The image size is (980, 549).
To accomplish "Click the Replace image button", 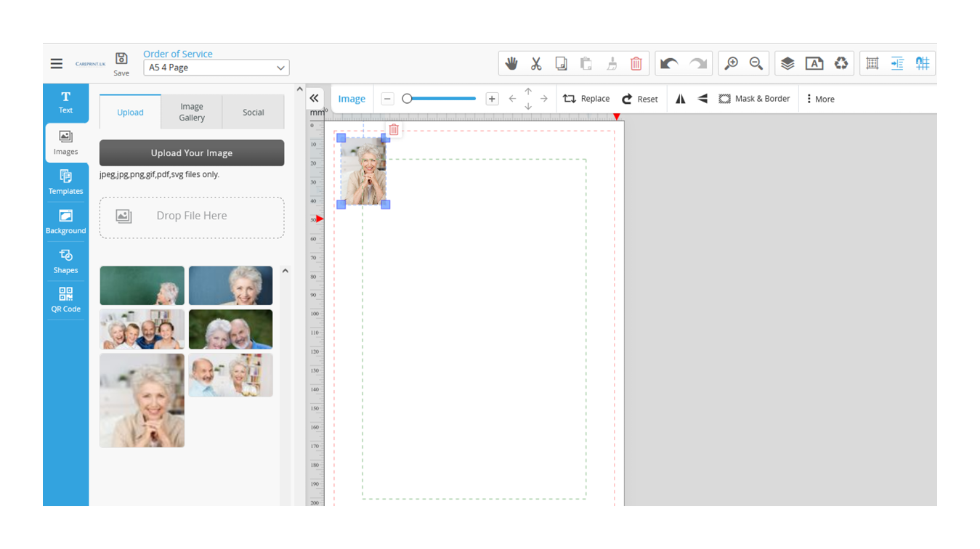I will point(586,99).
